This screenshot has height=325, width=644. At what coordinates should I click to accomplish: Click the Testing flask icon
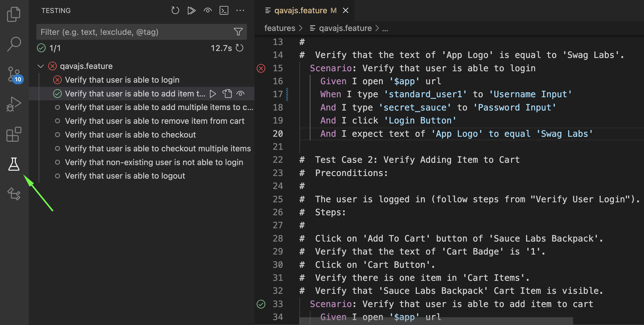(14, 164)
